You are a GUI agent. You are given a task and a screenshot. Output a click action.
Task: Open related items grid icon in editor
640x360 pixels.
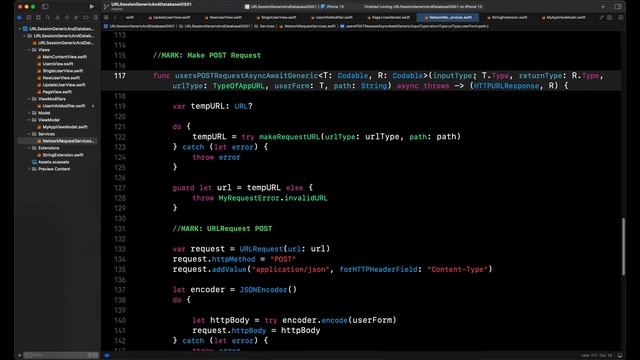(x=106, y=18)
